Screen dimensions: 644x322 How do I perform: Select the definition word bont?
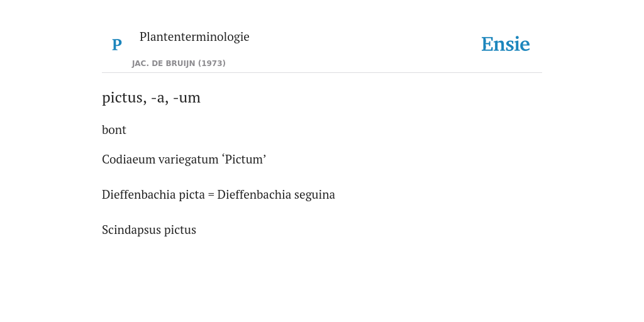pos(114,130)
